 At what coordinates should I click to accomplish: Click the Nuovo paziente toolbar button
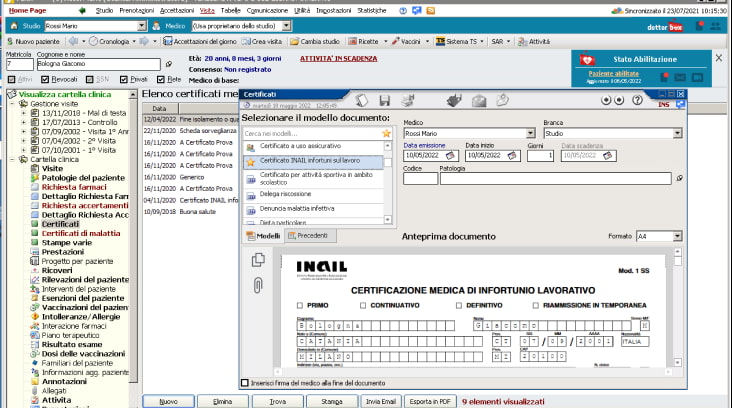(x=33, y=42)
